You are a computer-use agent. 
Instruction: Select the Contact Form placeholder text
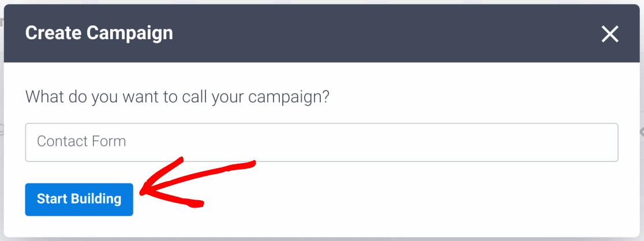click(x=81, y=141)
